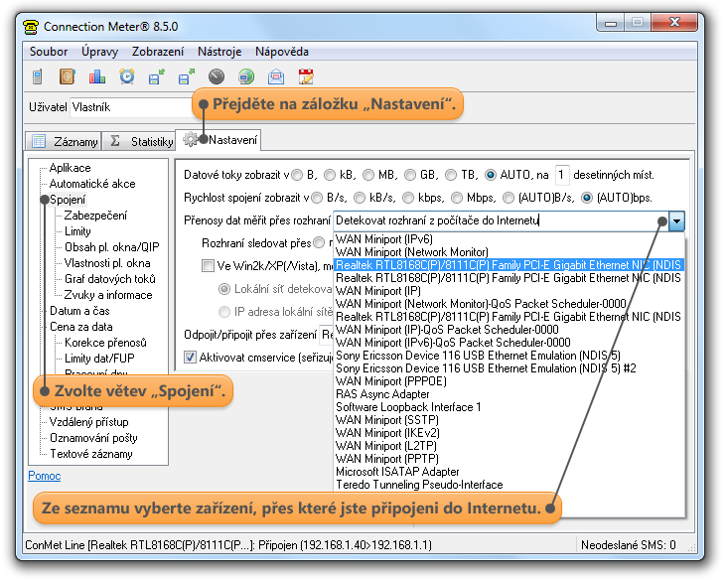728x581 pixels.
Task: Open the Uživatel Vlastník field
Action: pos(131,107)
